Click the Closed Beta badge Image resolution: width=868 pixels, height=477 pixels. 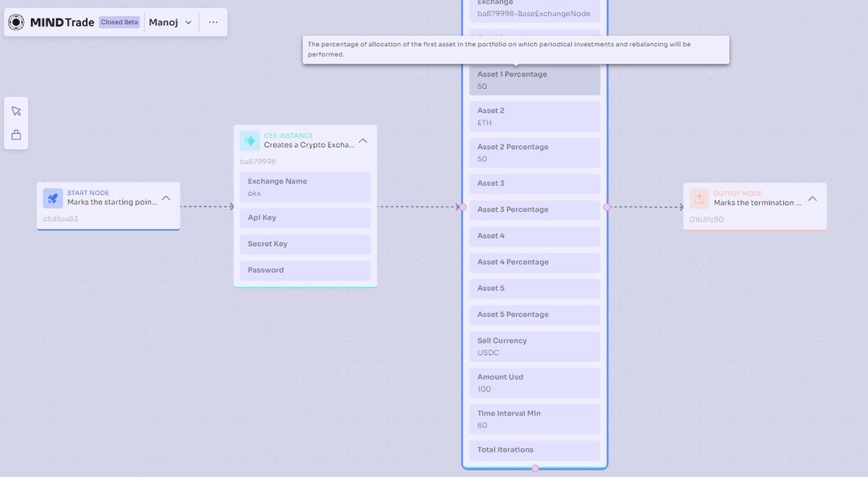119,22
